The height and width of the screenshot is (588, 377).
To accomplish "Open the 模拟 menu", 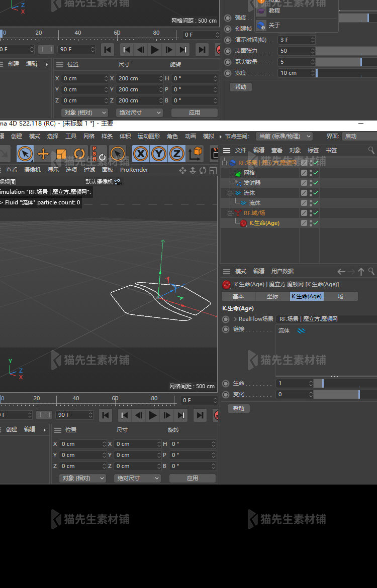I will point(209,136).
